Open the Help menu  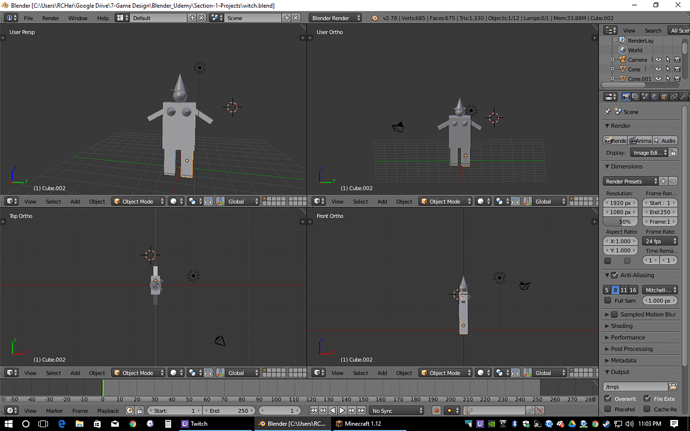[x=103, y=18]
